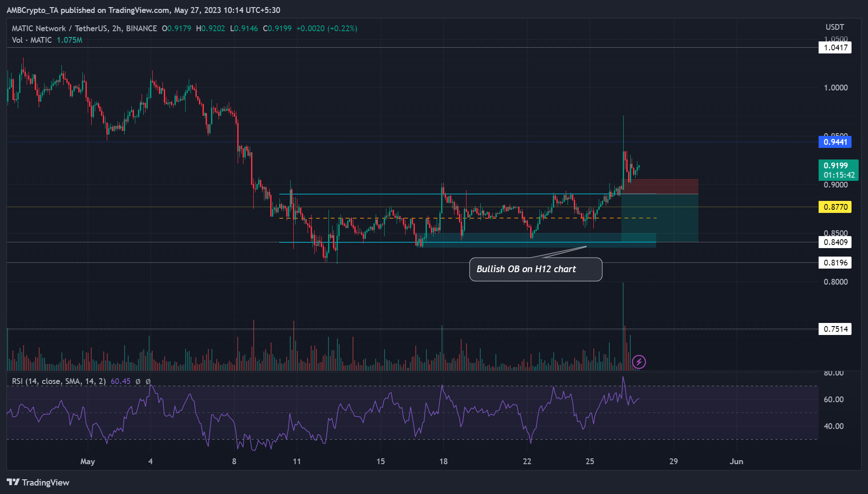This screenshot has height=494, width=868.
Task: Click the 'May' date on time axis
Action: [x=88, y=461]
